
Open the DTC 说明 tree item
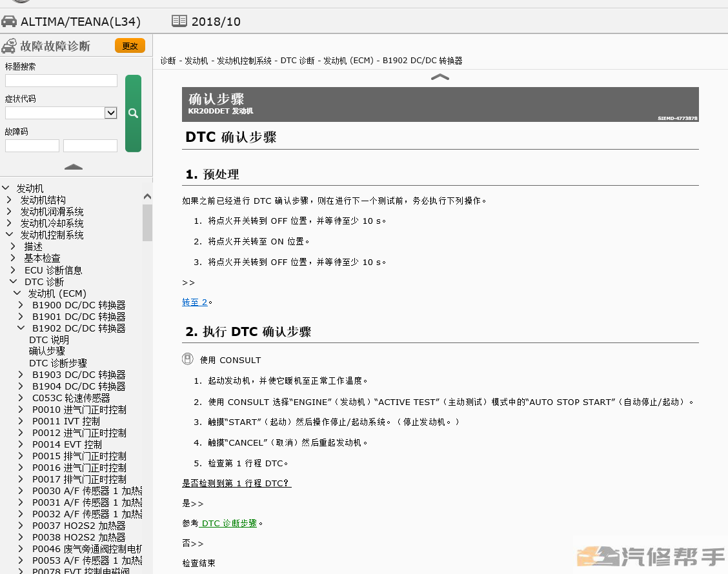click(x=49, y=340)
